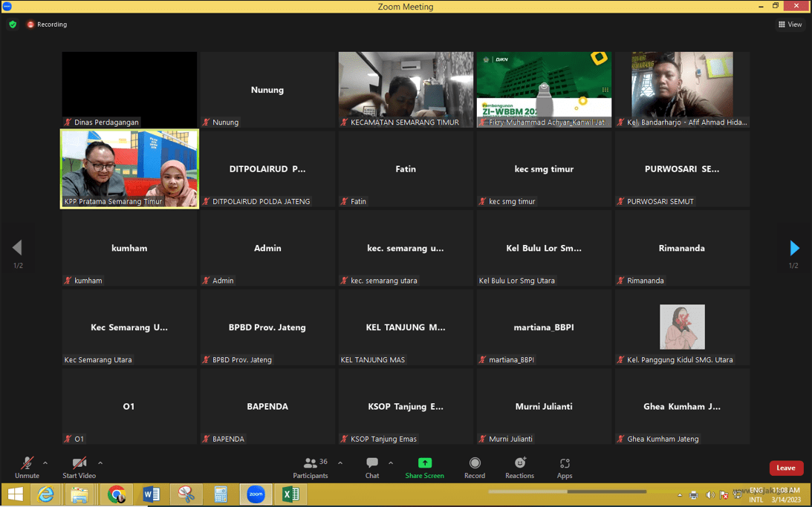This screenshot has width=812, height=507.
Task: Expand chat options arrow beside Chat
Action: [391, 463]
